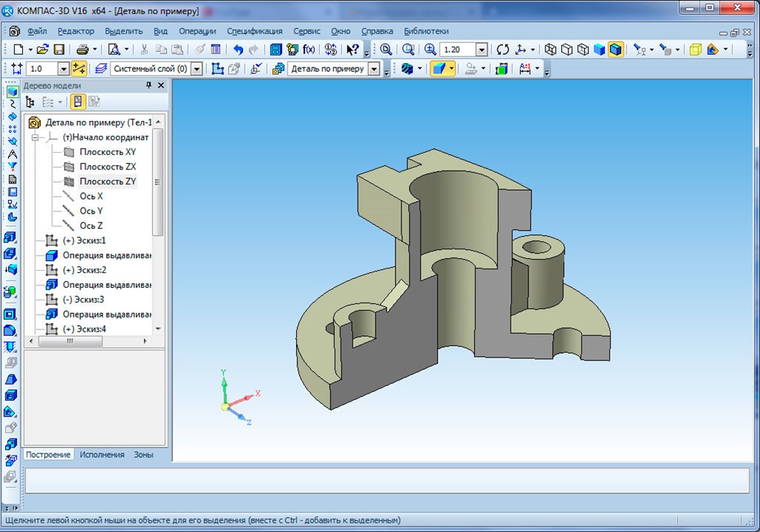Toggle the section view cut display button
Viewport: 760px width, 532px height.
click(x=441, y=69)
